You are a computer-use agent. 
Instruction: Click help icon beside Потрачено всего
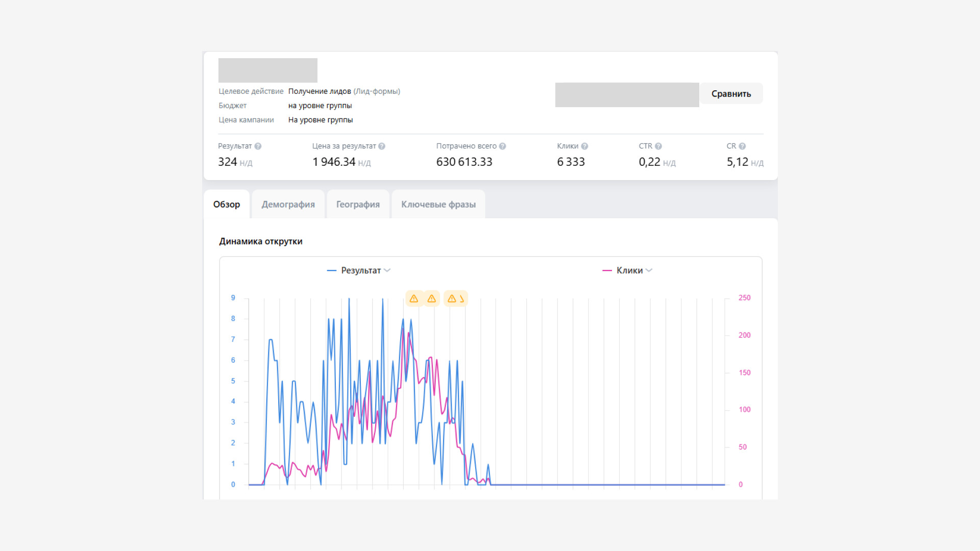(x=503, y=146)
